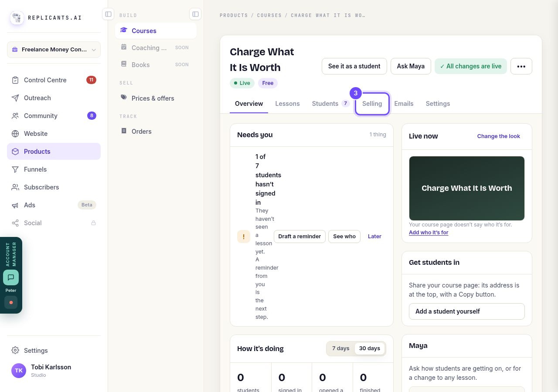
Task: Click the Website globe icon
Action: point(15,134)
